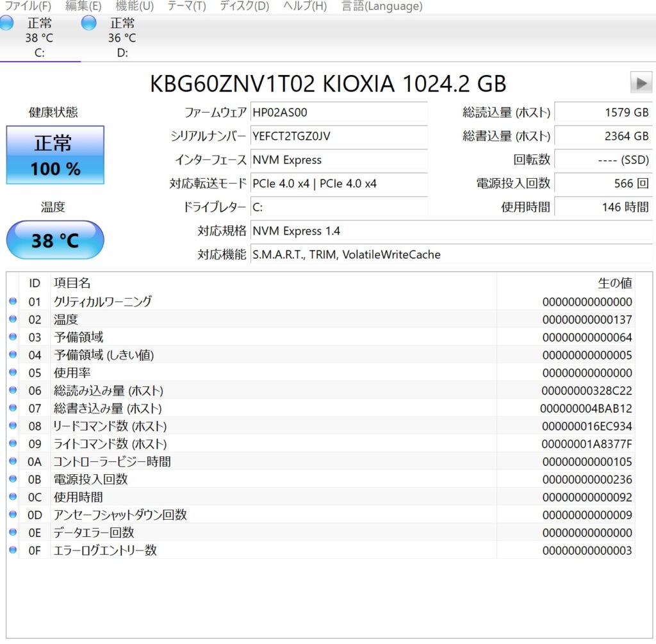Select the クリティカルワーニング row name

(103, 302)
